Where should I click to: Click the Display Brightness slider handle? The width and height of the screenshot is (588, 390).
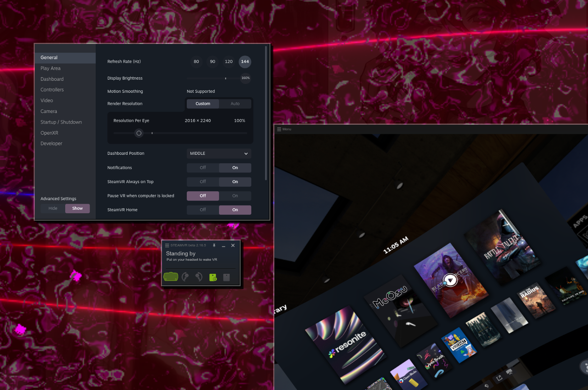click(225, 78)
